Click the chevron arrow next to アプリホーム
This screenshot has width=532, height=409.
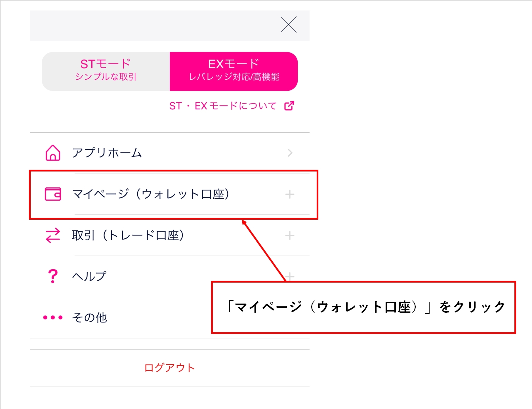click(290, 153)
